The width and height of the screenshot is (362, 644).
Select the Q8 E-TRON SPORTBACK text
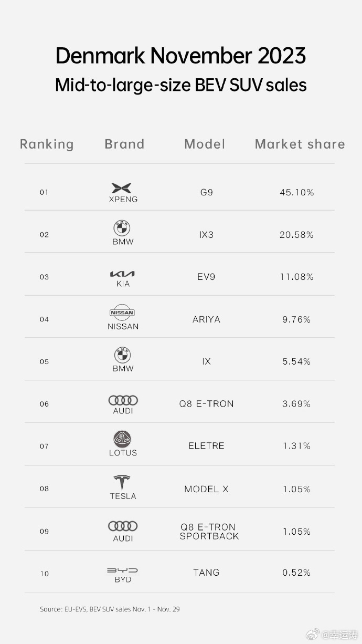coord(209,531)
